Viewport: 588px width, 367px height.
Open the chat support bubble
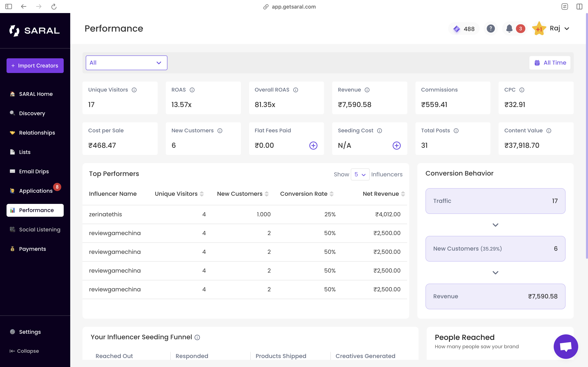[x=566, y=346]
